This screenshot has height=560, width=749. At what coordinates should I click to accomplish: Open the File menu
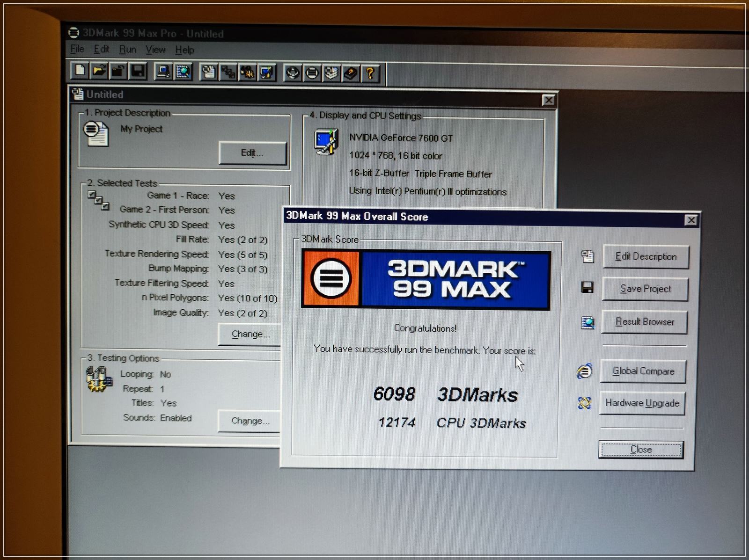77,49
